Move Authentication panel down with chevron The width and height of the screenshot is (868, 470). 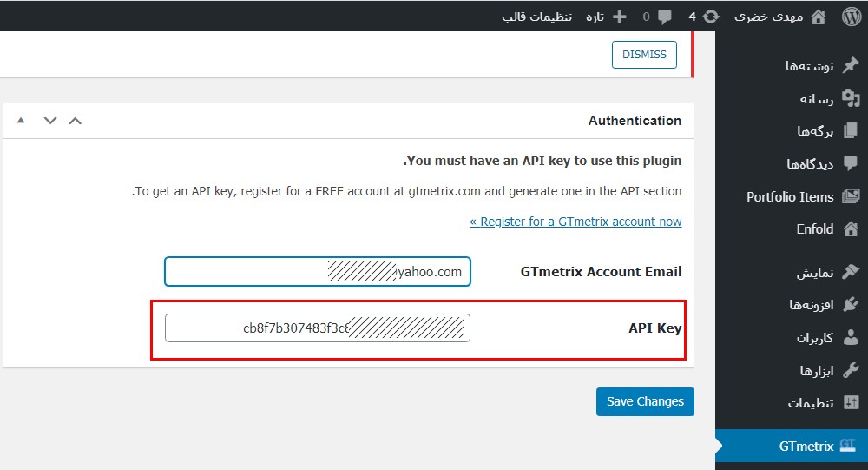[x=50, y=121]
